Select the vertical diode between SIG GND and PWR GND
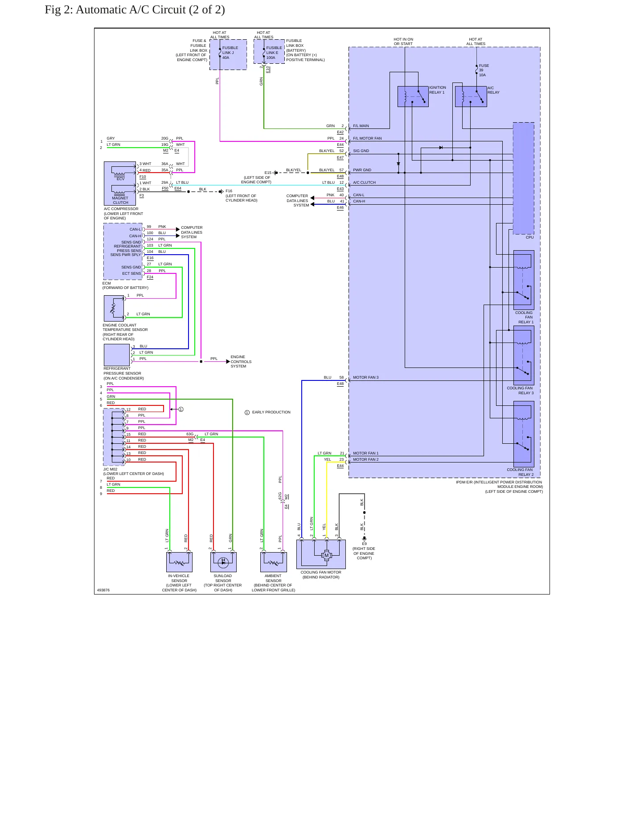 (398, 164)
